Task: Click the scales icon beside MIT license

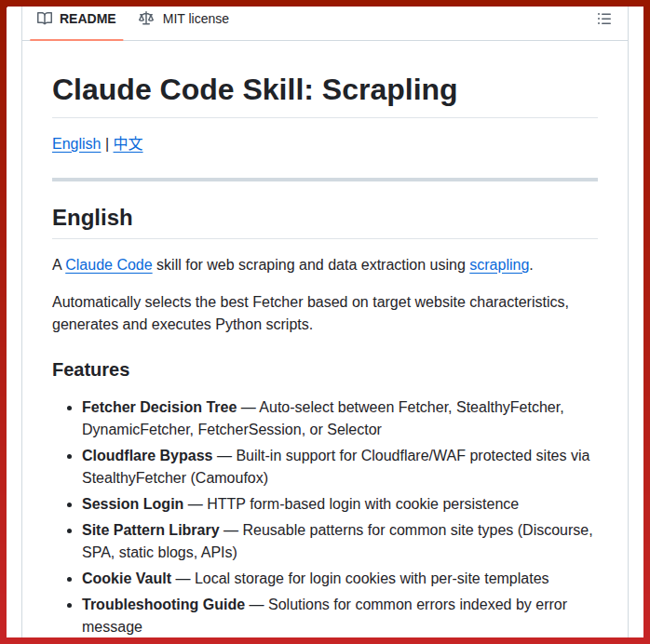Action: pos(146,19)
